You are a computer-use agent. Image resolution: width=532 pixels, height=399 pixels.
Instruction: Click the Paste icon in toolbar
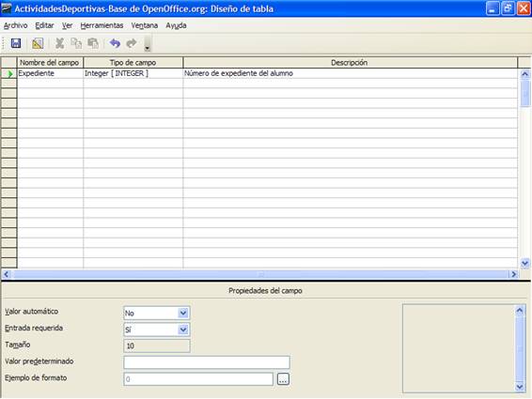coord(93,43)
